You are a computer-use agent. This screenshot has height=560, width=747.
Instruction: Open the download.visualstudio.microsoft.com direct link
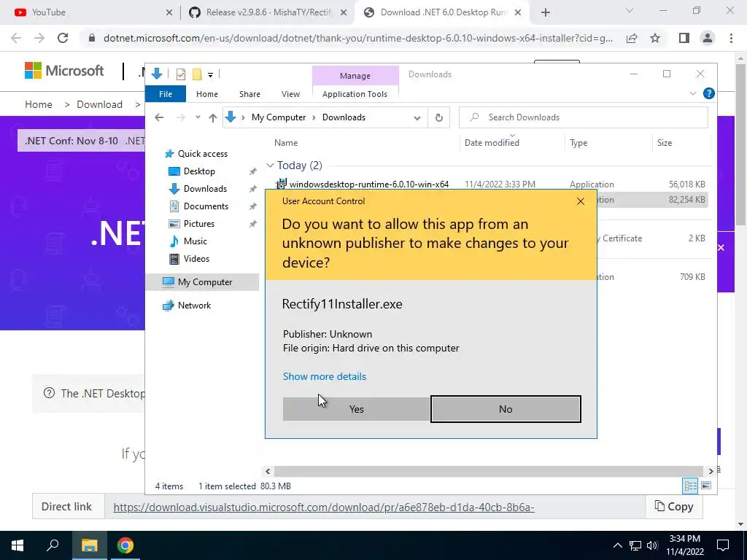(x=324, y=507)
